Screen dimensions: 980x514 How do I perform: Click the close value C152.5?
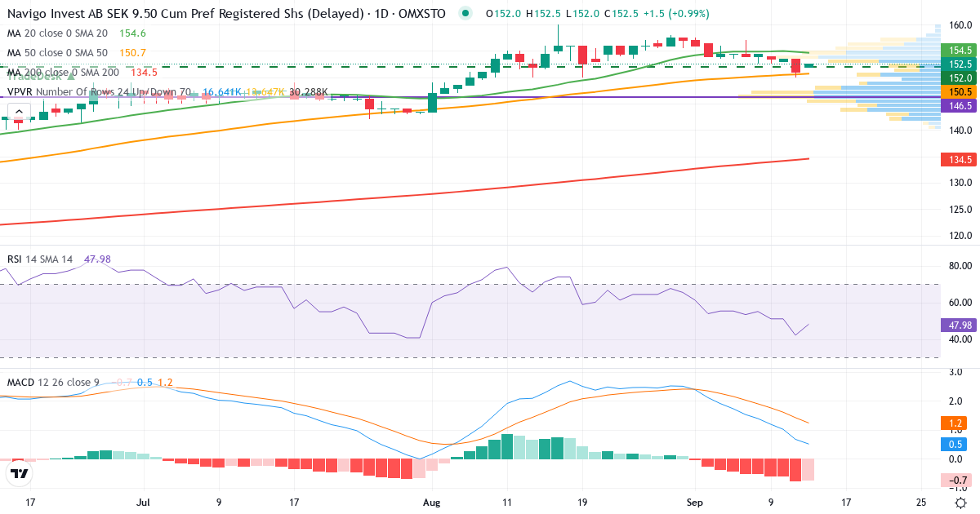point(621,13)
